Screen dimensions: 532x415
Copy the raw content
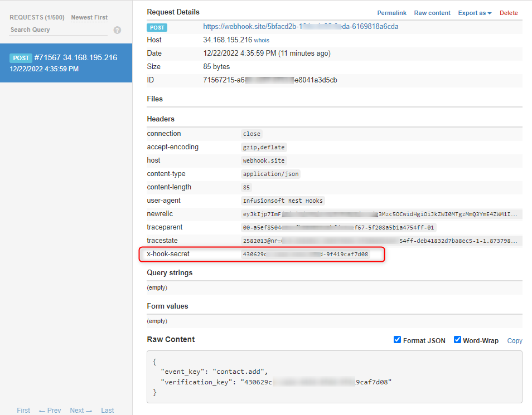[514, 341]
